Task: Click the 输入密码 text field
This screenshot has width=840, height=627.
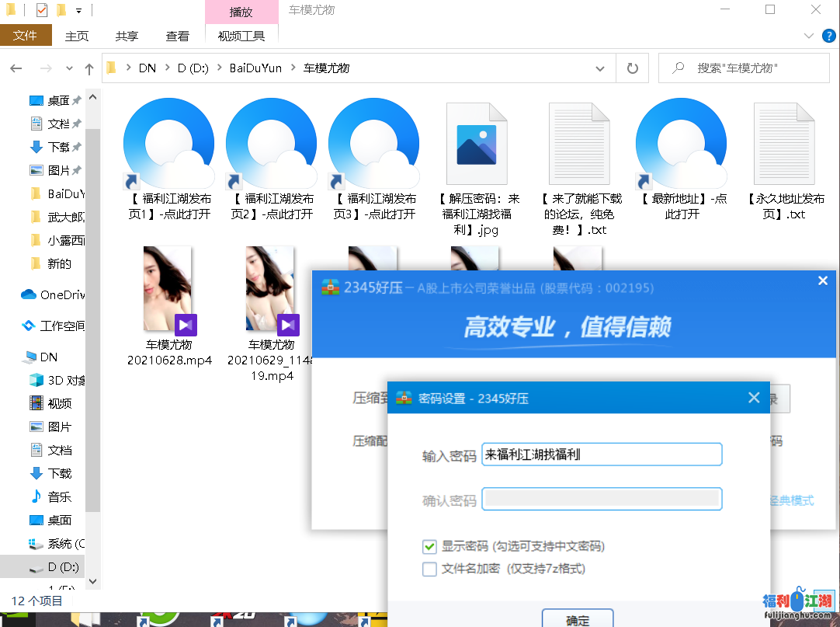Action: point(602,455)
